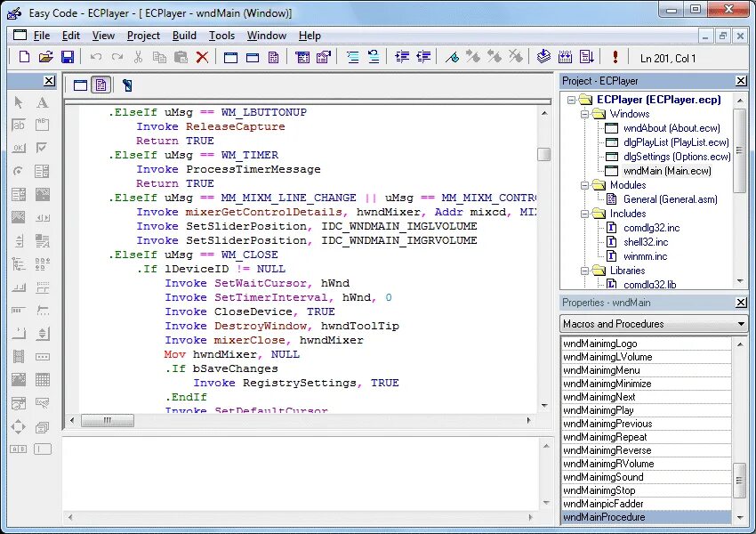Image resolution: width=756 pixels, height=534 pixels.
Task: Select the OK button control tool
Action: (19, 148)
